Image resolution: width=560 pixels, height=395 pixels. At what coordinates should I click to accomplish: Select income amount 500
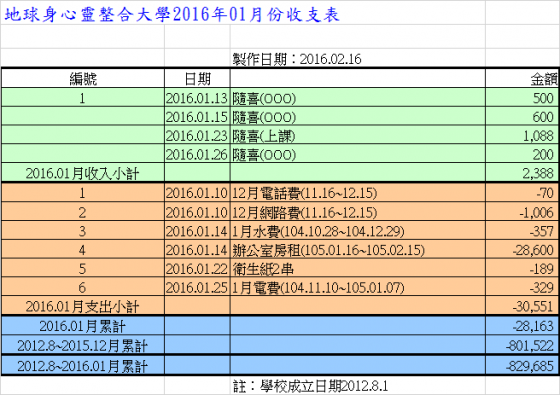click(522, 98)
